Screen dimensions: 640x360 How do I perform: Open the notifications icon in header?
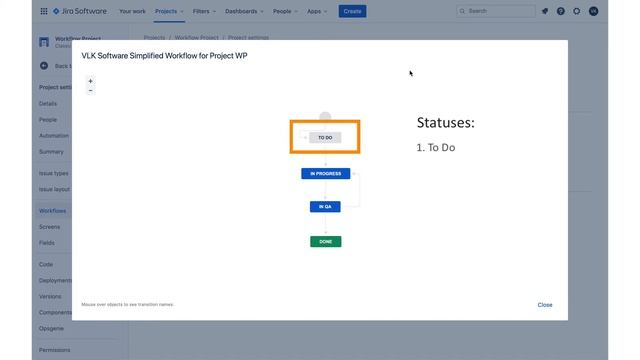(545, 11)
